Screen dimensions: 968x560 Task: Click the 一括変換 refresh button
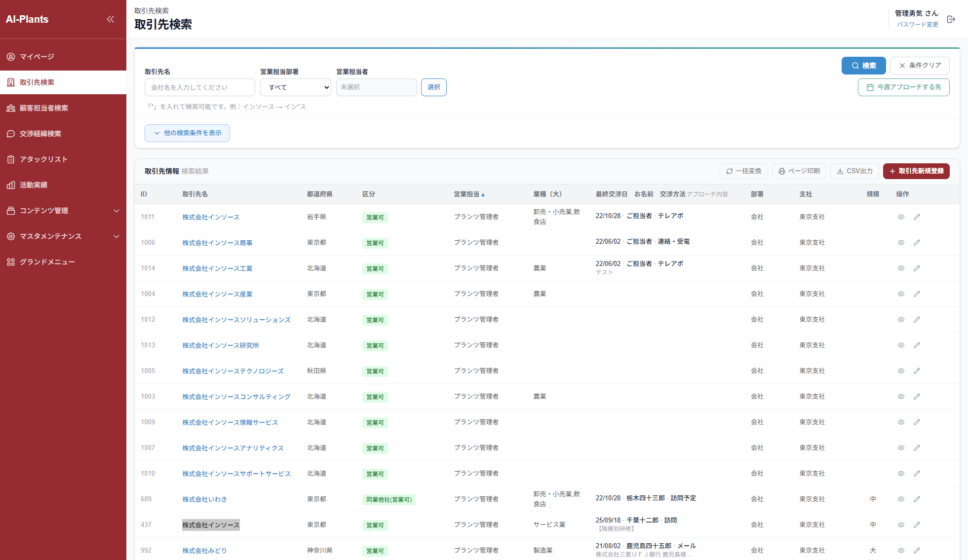[x=743, y=171]
